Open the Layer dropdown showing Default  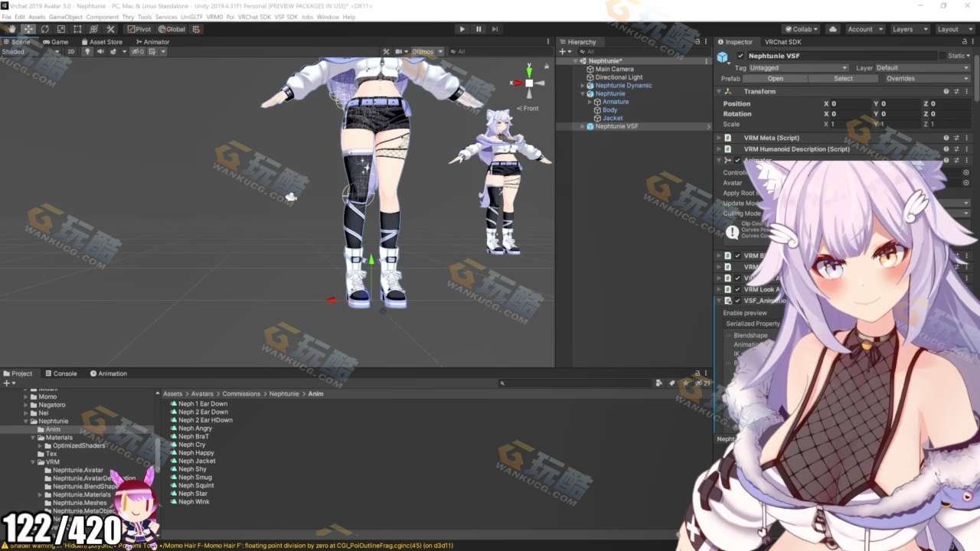(923, 67)
